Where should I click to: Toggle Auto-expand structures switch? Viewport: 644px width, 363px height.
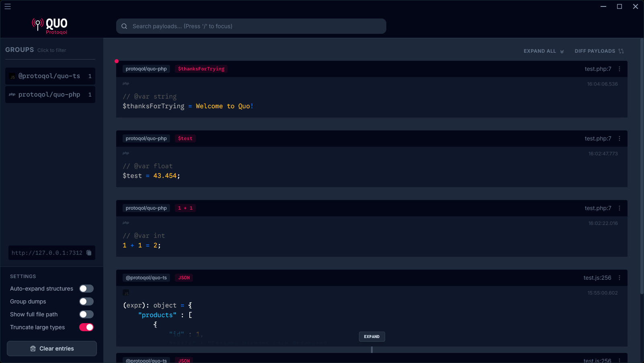86,289
